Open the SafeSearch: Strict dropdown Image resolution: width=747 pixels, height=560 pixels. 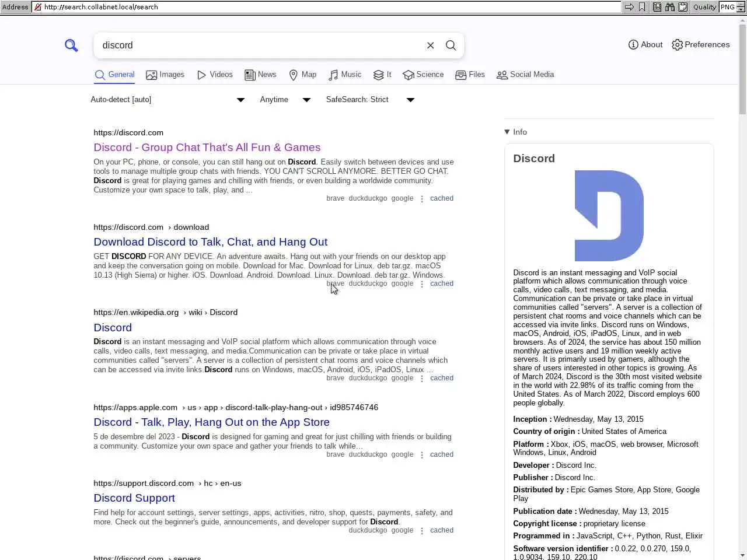(370, 100)
